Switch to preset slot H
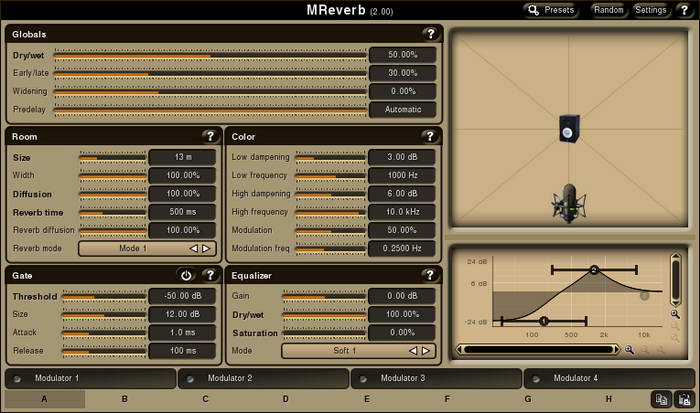The height and width of the screenshot is (413, 700). point(608,399)
